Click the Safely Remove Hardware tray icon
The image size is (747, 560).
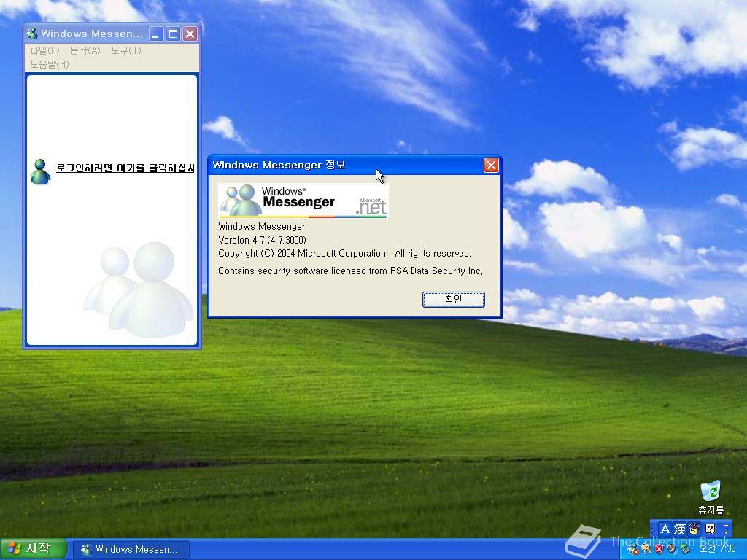tap(685, 549)
